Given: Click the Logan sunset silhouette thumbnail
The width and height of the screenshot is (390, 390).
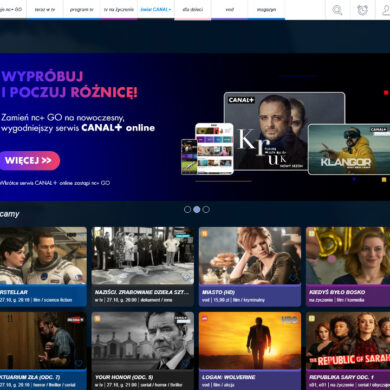Looking at the screenshot, I should (x=250, y=341).
